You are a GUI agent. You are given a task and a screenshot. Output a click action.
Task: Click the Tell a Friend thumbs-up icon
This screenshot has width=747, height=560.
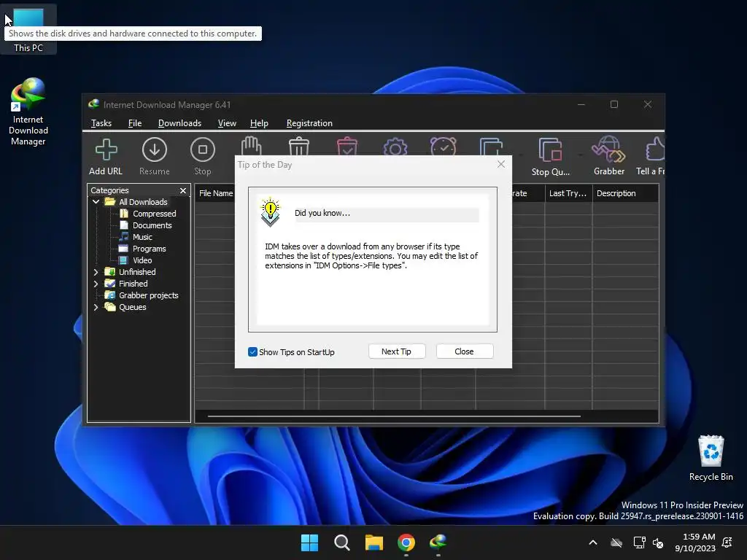(x=656, y=149)
